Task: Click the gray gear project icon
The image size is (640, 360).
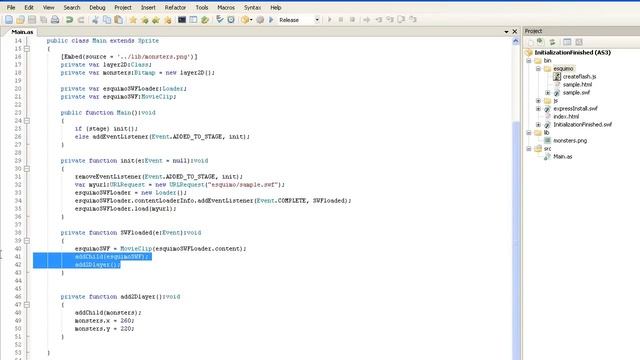Action: 260,20
